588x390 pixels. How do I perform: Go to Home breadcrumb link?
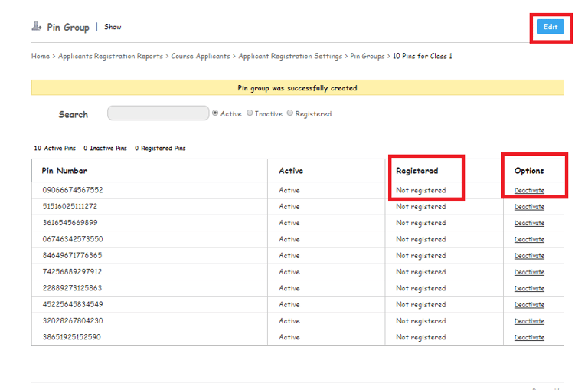click(41, 56)
